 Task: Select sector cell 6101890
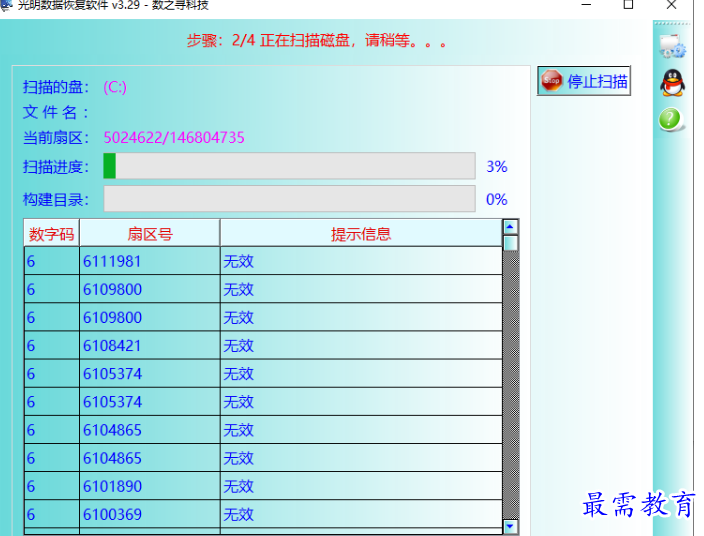point(150,486)
